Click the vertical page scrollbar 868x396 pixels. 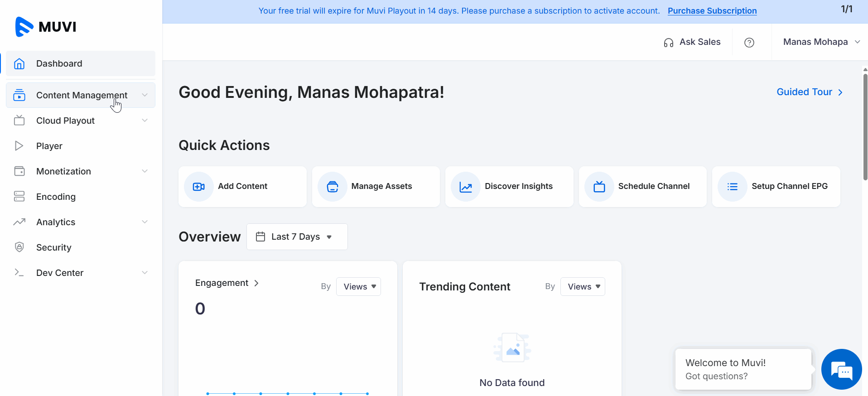865,127
